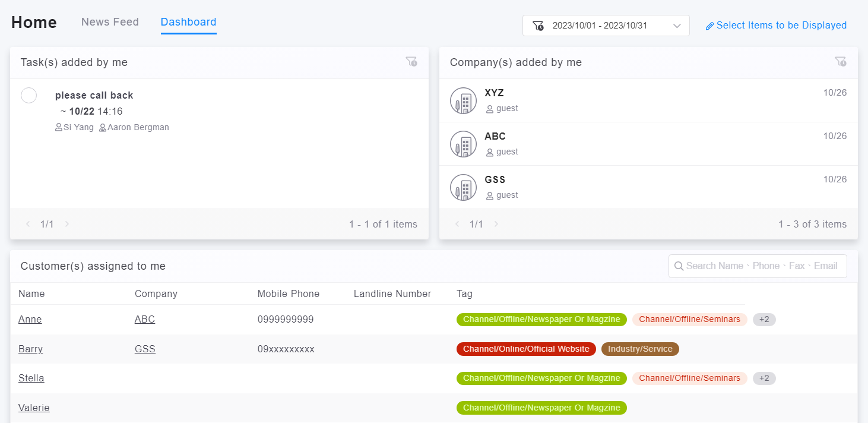Click filter icon in Company(s) added by me panel
868x423 pixels.
pos(840,62)
